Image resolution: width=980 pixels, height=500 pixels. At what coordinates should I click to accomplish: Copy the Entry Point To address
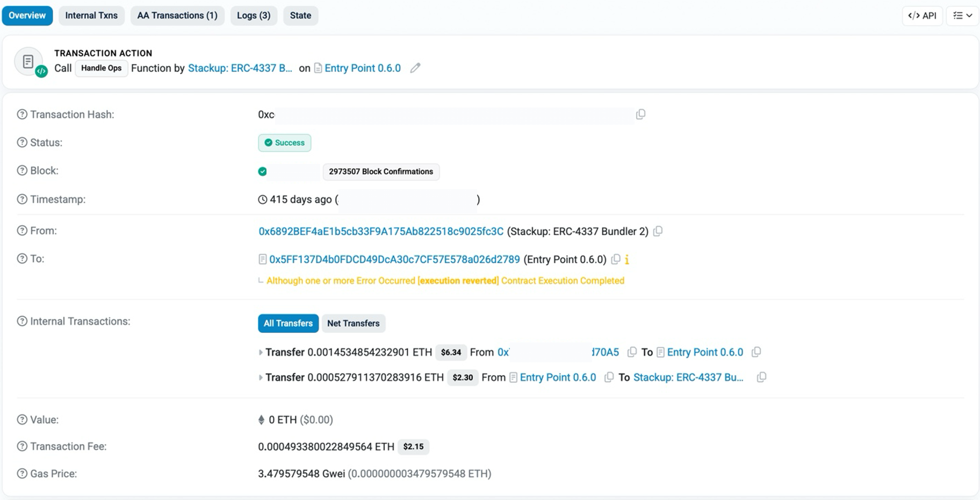pyautogui.click(x=616, y=259)
